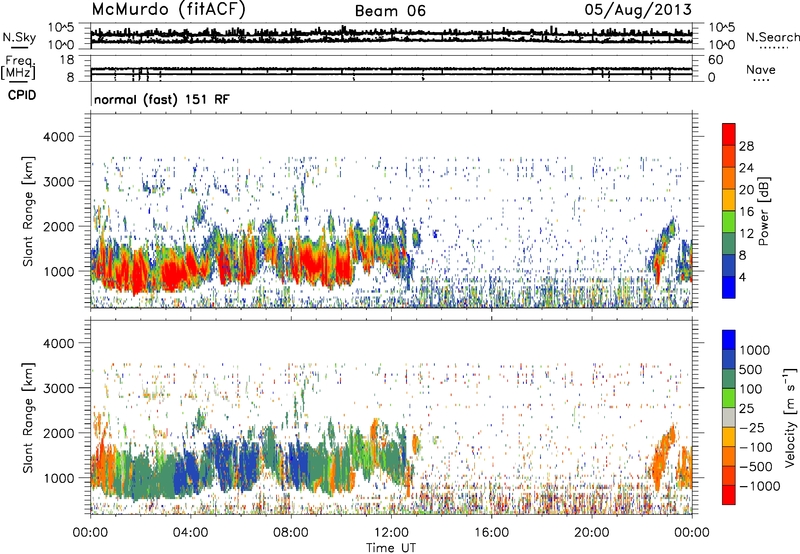Screen dimensions: 800x554
Task: Click the 20 dB power colorbar label
Action: pos(746,190)
